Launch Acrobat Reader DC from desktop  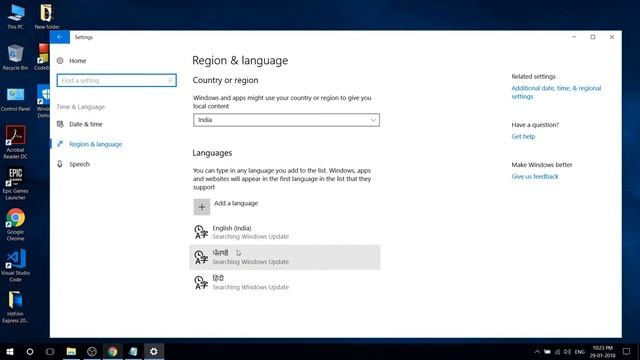(16, 142)
